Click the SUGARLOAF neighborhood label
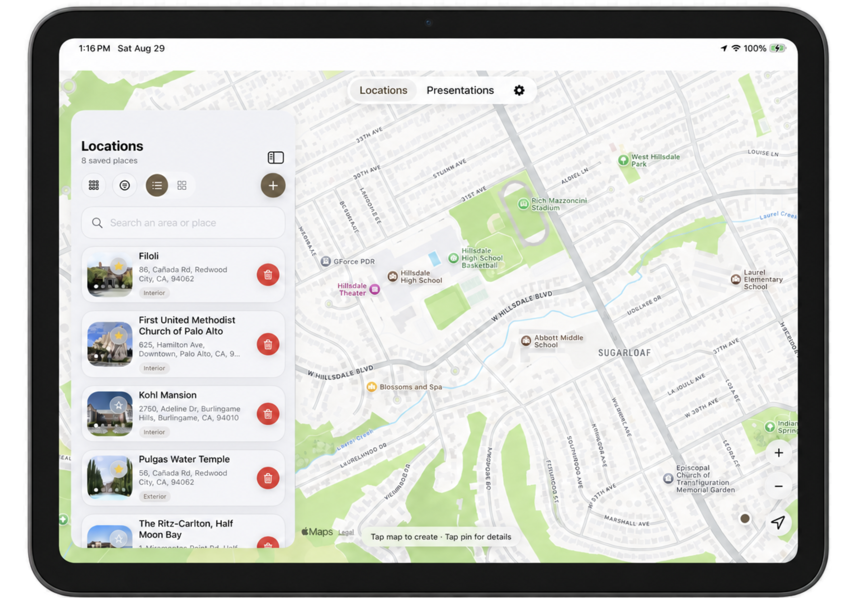868x598 pixels. click(624, 352)
